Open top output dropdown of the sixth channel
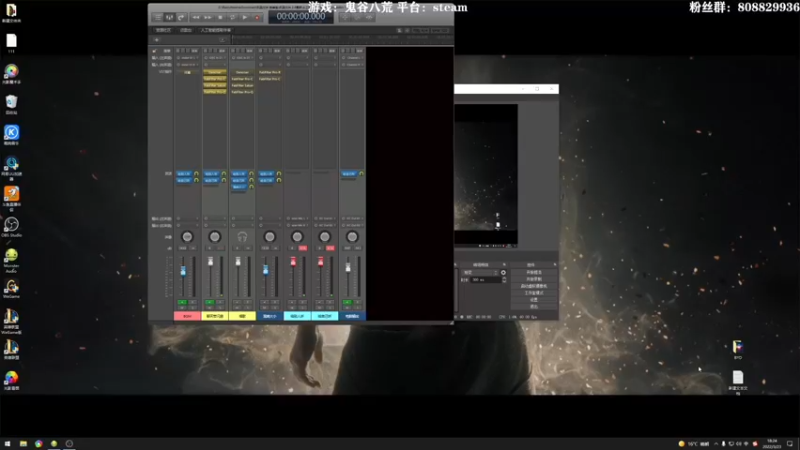800x450 pixels. click(324, 218)
